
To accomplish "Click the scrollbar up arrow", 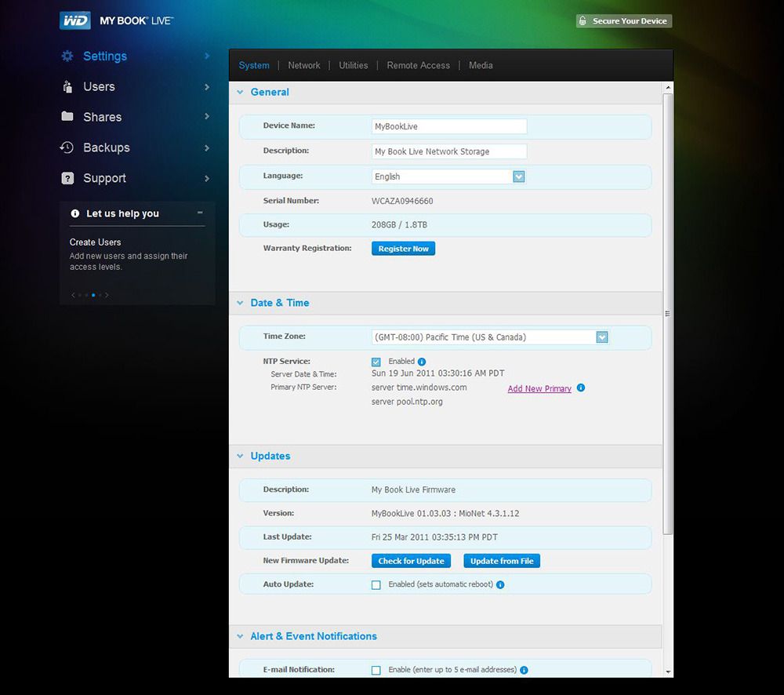I will point(668,88).
